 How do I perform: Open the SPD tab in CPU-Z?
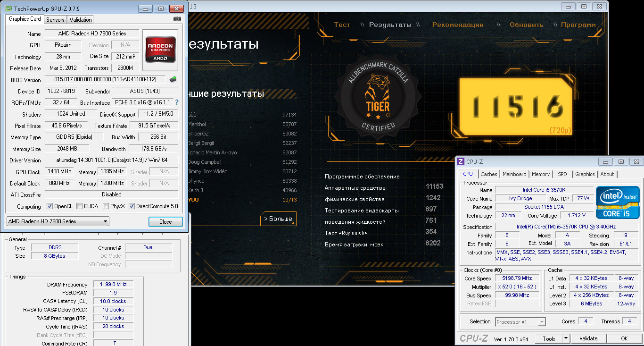coord(562,174)
